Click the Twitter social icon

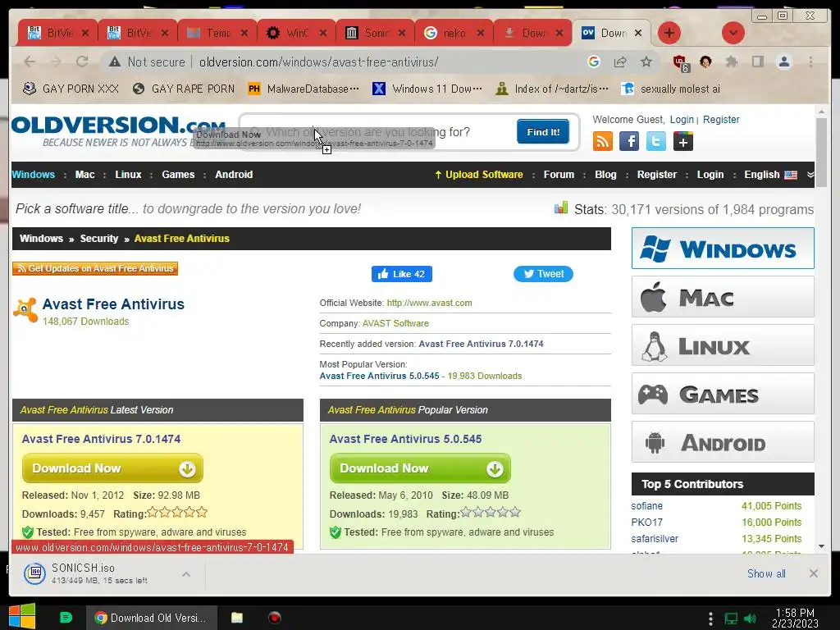tap(655, 141)
